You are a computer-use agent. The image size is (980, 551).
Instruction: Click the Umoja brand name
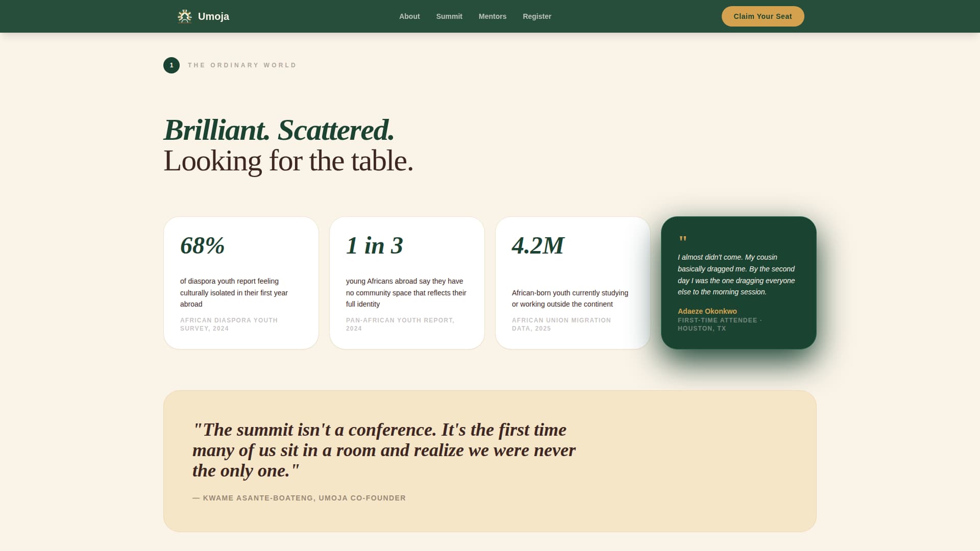point(213,16)
